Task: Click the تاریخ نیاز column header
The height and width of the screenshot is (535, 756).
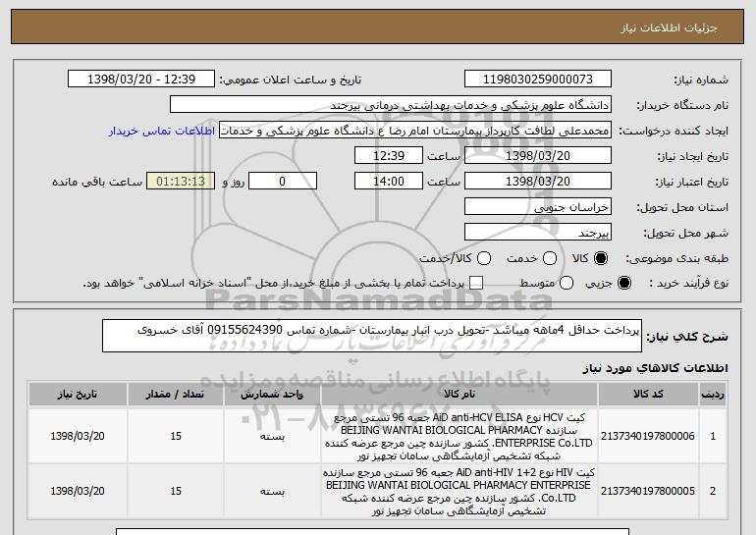Action: click(78, 395)
